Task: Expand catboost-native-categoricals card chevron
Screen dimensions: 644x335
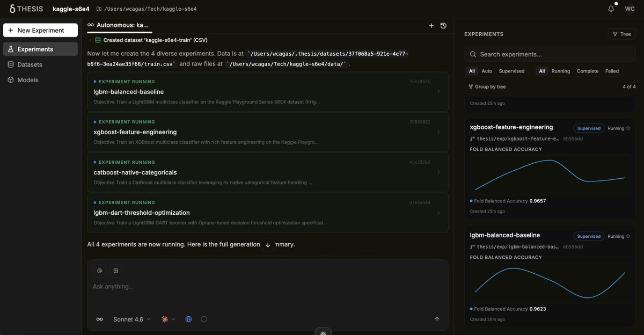Action: [x=438, y=172]
